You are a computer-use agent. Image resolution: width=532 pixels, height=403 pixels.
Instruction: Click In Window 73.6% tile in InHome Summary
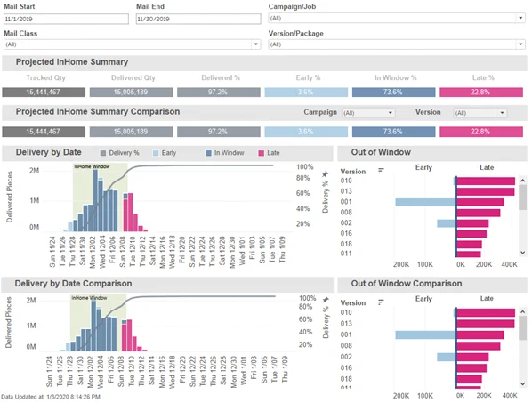pos(393,93)
